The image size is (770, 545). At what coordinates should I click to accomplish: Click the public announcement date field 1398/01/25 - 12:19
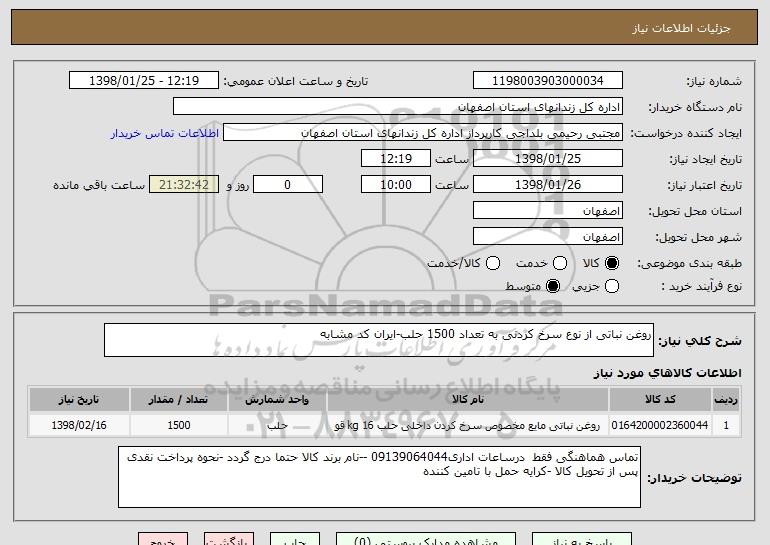144,81
